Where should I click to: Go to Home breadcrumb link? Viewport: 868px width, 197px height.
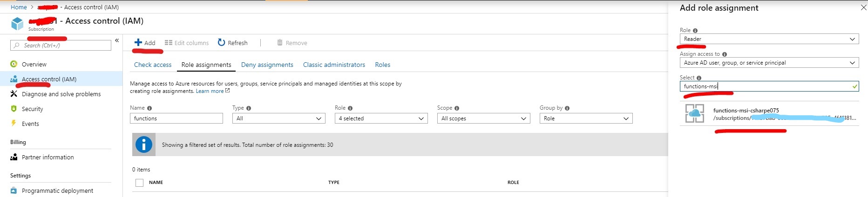19,7
